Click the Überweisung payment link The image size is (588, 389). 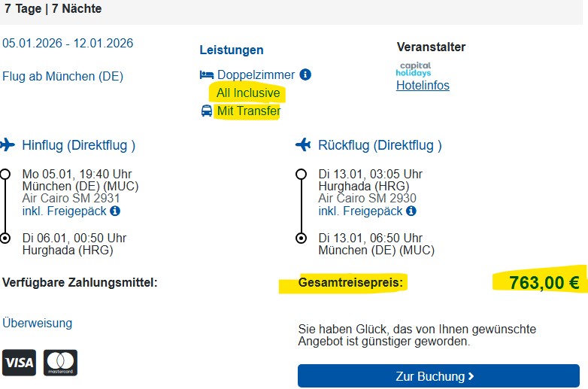(38, 323)
